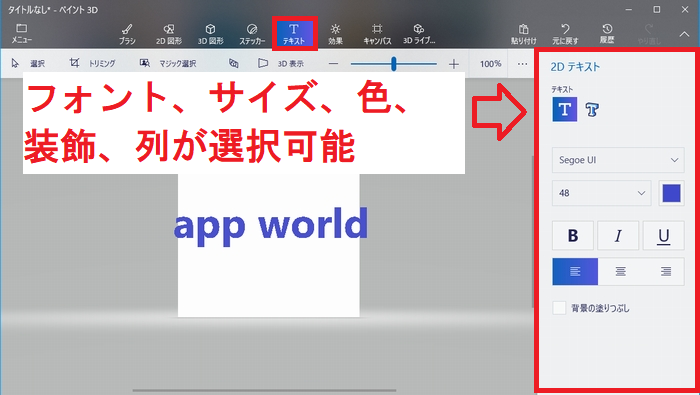Open the font size 48 dropdown

[602, 193]
